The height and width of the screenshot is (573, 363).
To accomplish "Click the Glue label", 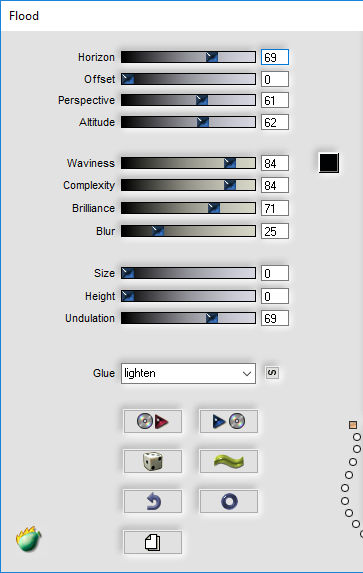I will [x=104, y=373].
